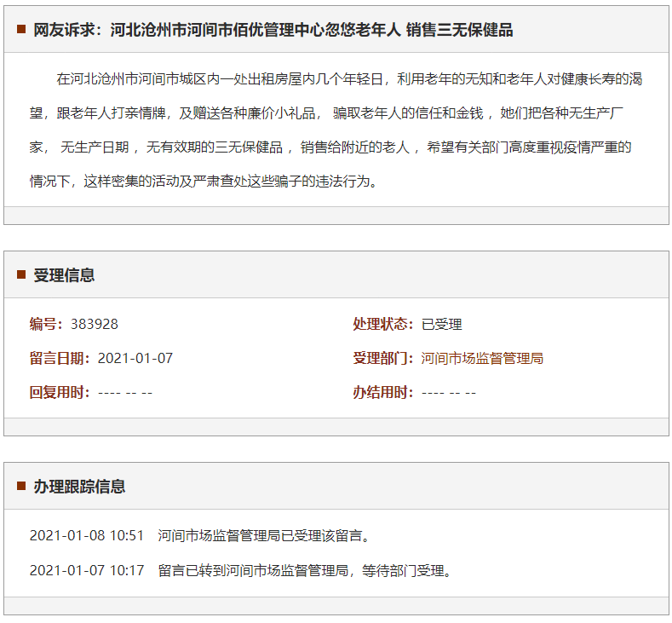Click the red square bullet beside 网友诉求
Image resolution: width=672 pixels, height=623 pixels.
21,29
